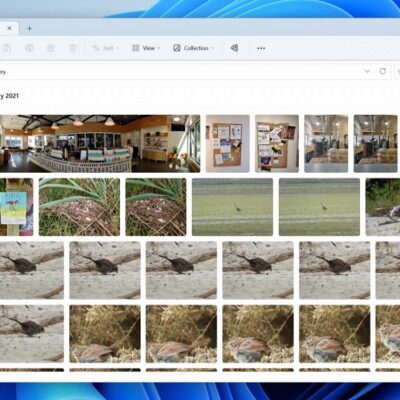Select the bird poster photo thumbnail

(x=16, y=207)
